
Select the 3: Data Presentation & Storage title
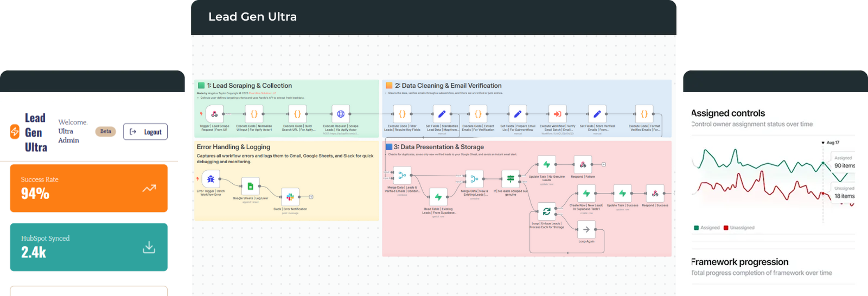coord(439,147)
